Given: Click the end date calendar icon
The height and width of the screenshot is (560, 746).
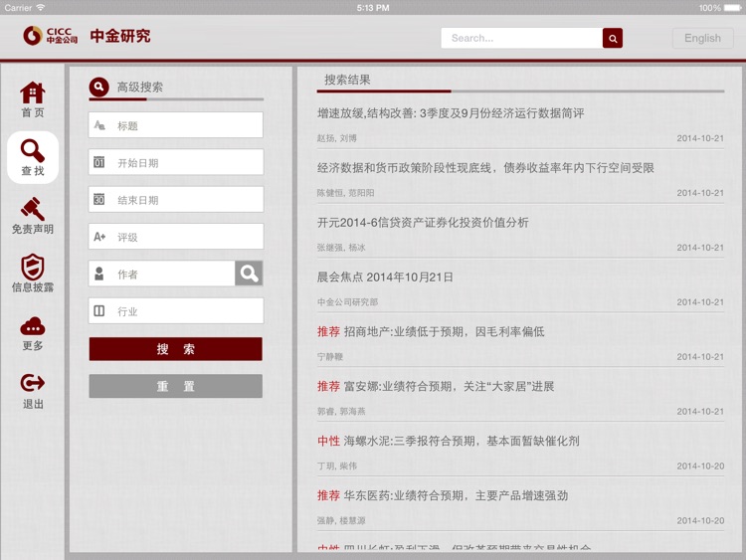Looking at the screenshot, I should pyautogui.click(x=98, y=199).
